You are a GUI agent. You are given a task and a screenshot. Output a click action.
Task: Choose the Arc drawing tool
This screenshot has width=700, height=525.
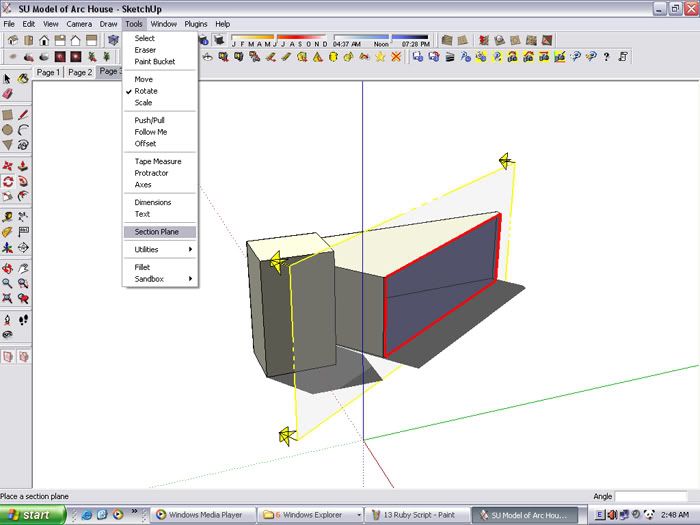pos(23,130)
